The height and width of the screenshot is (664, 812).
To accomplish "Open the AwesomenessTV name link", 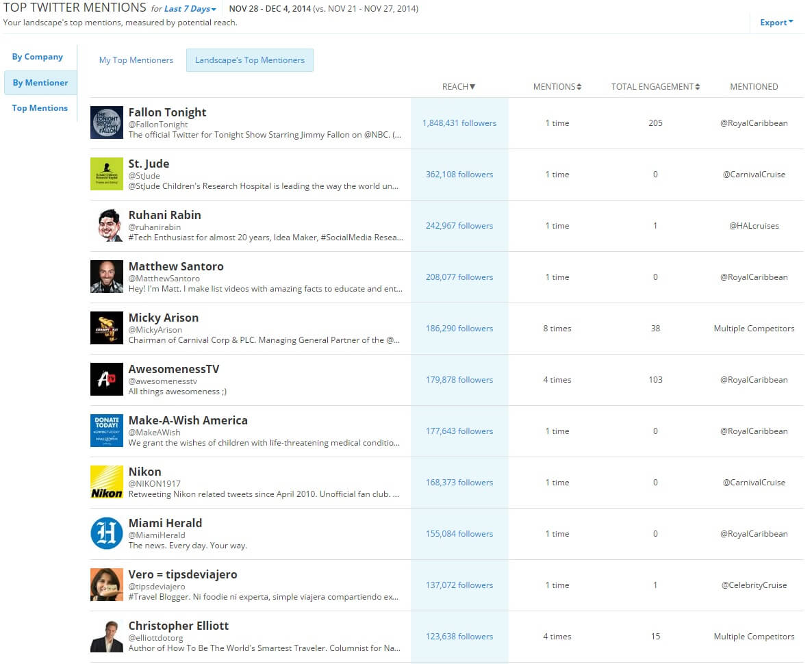I will pyautogui.click(x=174, y=369).
